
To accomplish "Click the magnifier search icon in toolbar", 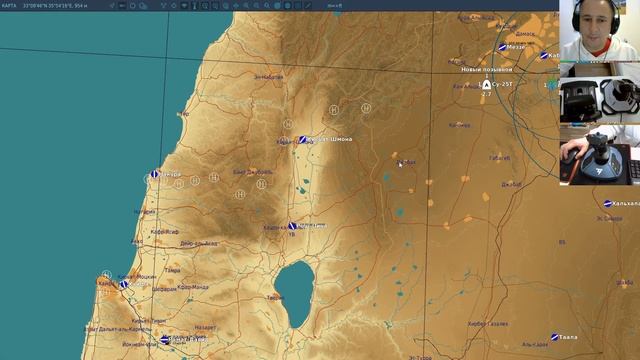I will [x=267, y=6].
